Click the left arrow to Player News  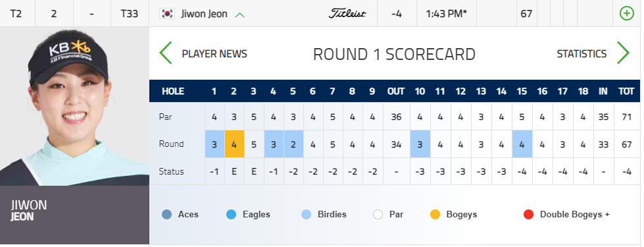pos(166,53)
